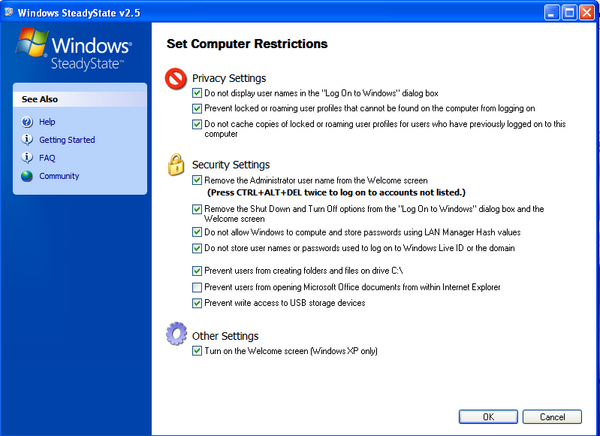The height and width of the screenshot is (436, 600).
Task: Click the Getting Started info icon
Action: 27,140
